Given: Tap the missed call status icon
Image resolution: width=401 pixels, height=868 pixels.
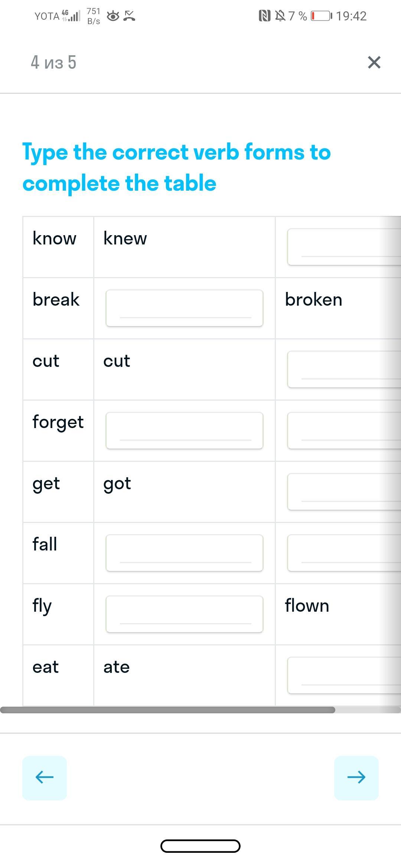Looking at the screenshot, I should coord(129,16).
